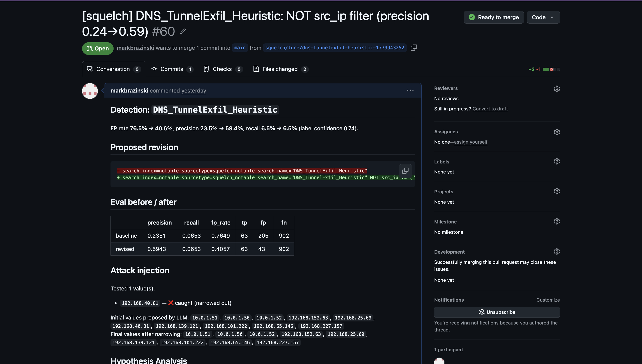
Task: Click the Eval before / after heading
Action: (143, 202)
